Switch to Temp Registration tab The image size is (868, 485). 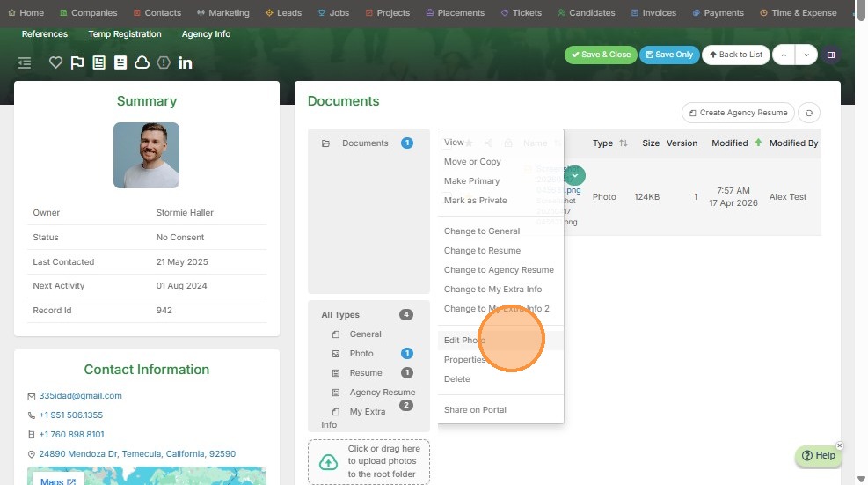pos(125,33)
